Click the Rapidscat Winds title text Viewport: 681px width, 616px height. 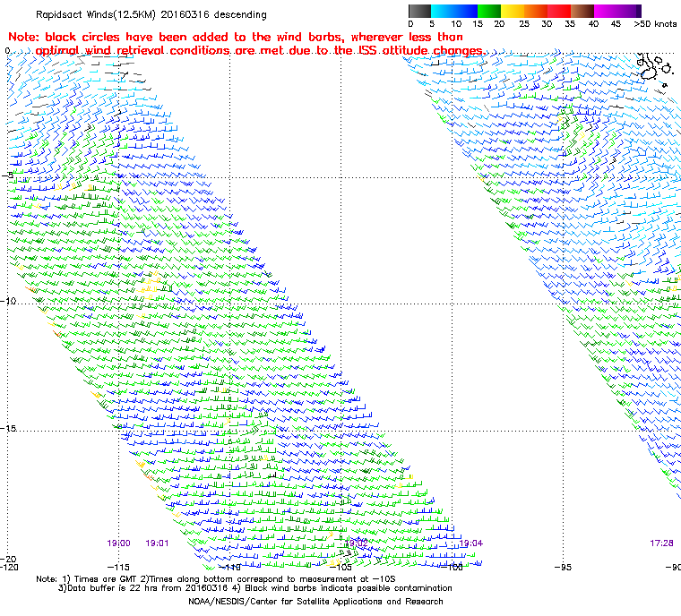point(151,14)
